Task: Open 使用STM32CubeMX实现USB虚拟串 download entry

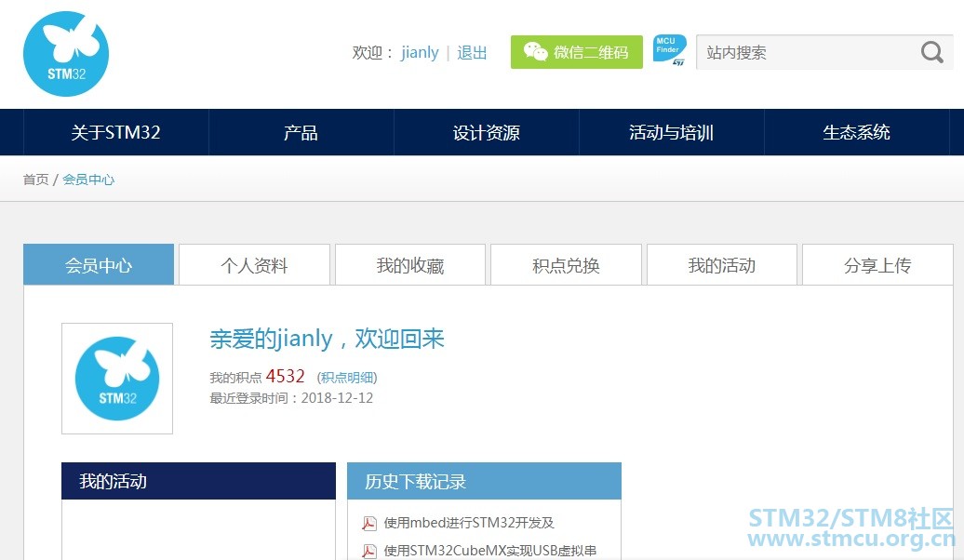Action: (490, 551)
